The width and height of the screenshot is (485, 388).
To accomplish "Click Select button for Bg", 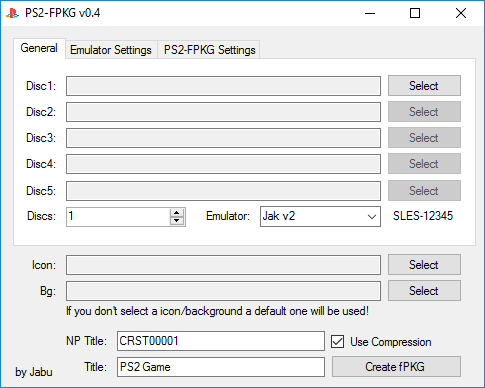I will [x=424, y=291].
